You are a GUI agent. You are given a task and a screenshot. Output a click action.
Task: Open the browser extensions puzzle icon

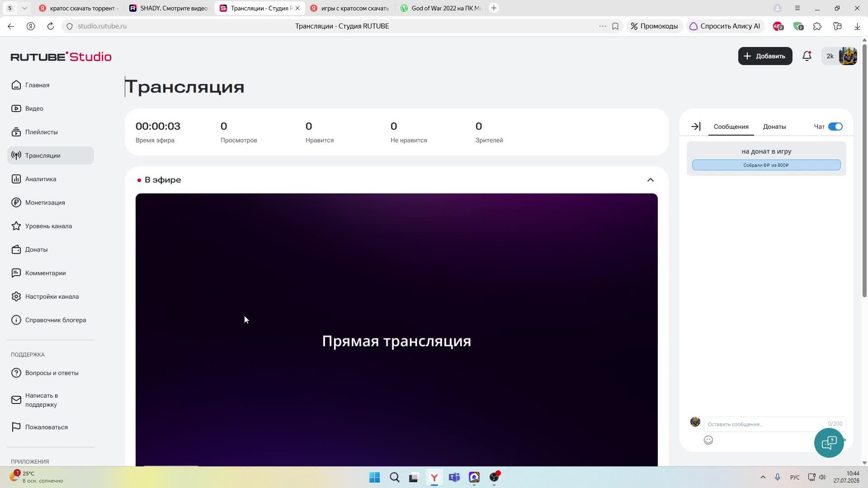click(x=817, y=26)
